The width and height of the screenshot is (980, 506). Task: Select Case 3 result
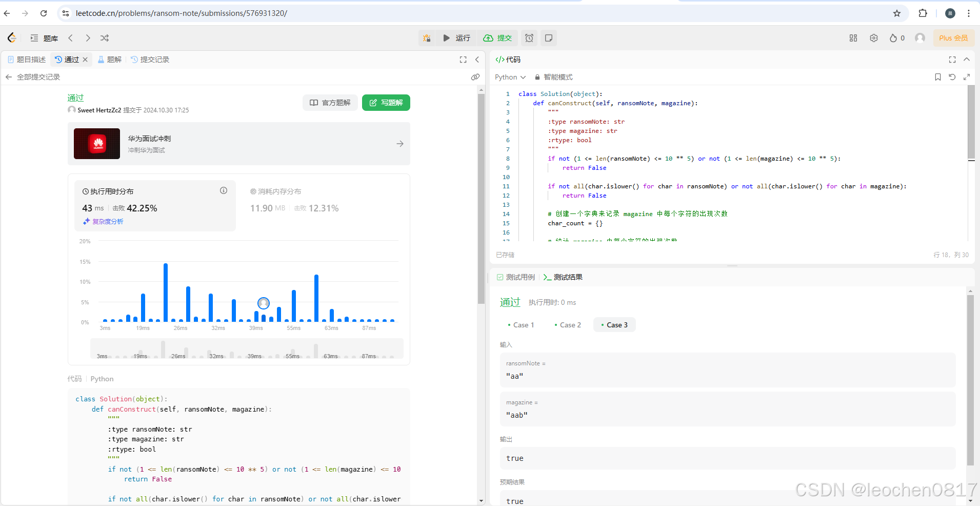(614, 325)
